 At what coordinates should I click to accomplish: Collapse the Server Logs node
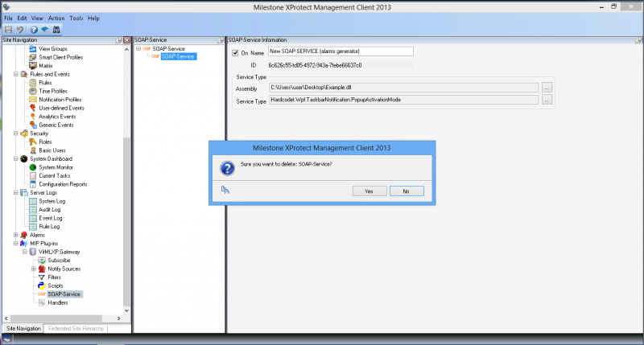(16, 192)
